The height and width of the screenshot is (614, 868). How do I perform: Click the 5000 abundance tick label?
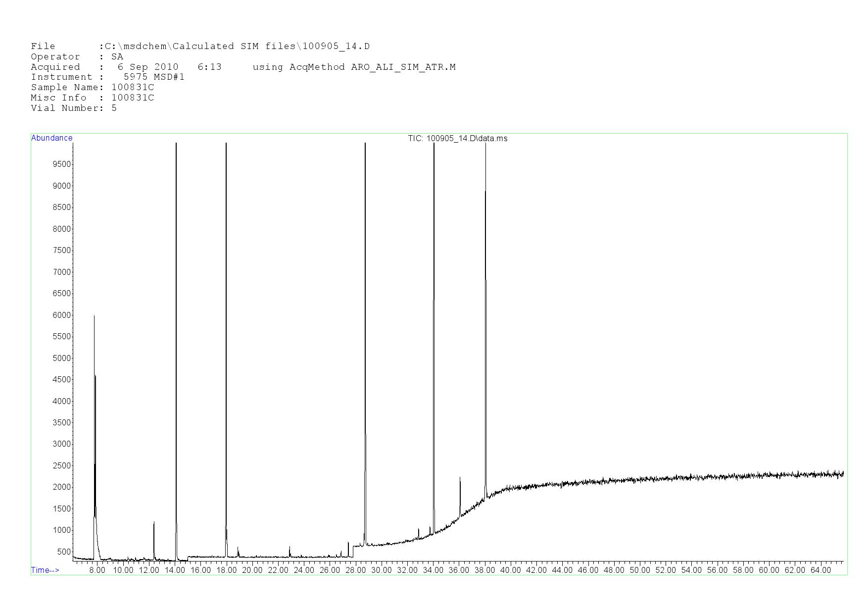[61, 358]
